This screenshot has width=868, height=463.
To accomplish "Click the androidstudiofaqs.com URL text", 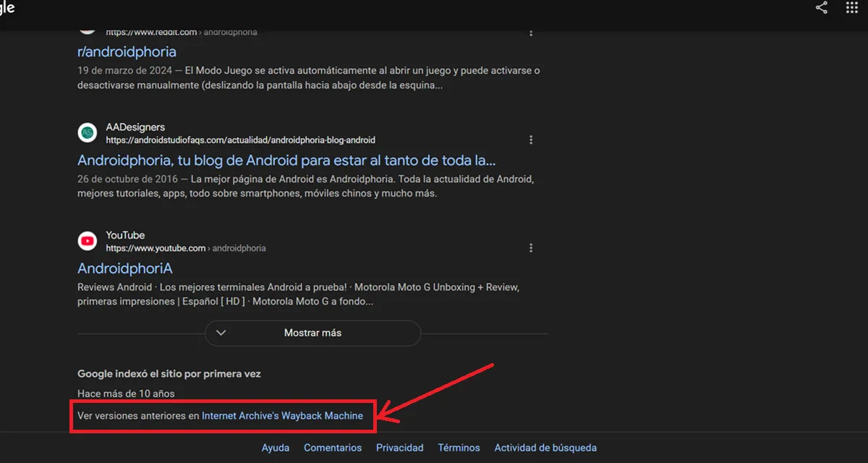I will [x=240, y=140].
